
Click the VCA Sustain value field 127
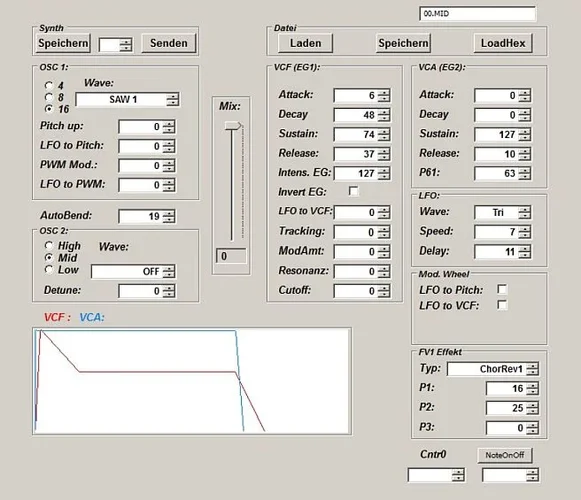point(497,134)
